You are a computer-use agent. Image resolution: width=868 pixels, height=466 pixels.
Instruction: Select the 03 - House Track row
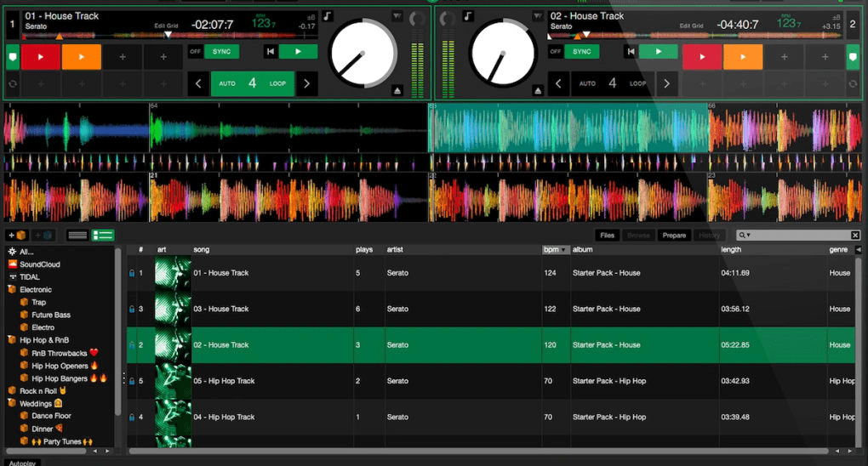[x=492, y=309]
